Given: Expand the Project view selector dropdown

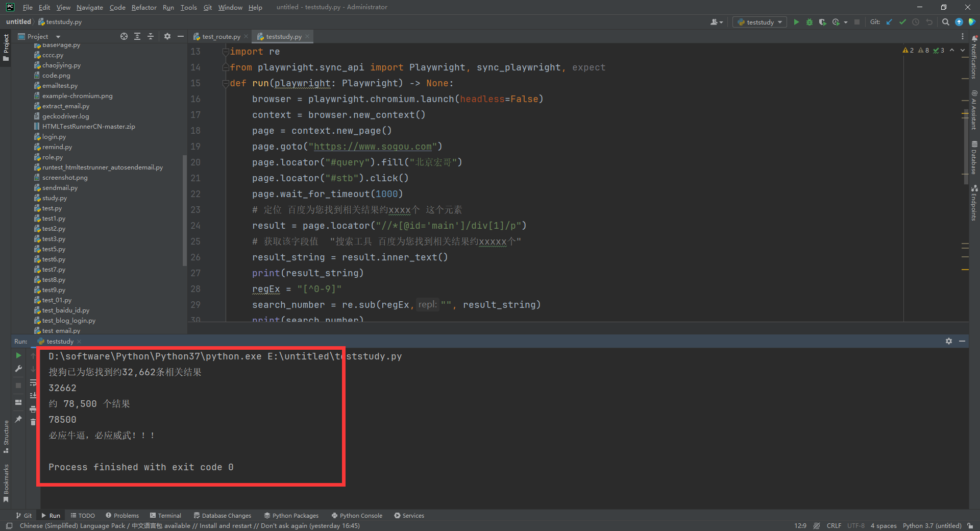Looking at the screenshot, I should tap(58, 37).
